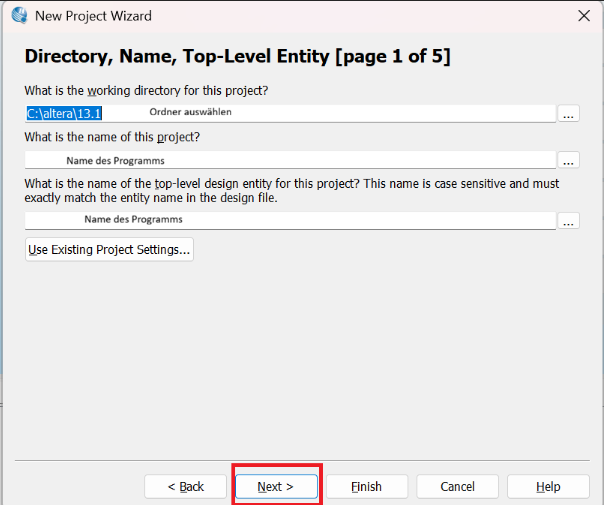This screenshot has width=604, height=505.
Task: Open Help for the project wizard
Action: (548, 486)
